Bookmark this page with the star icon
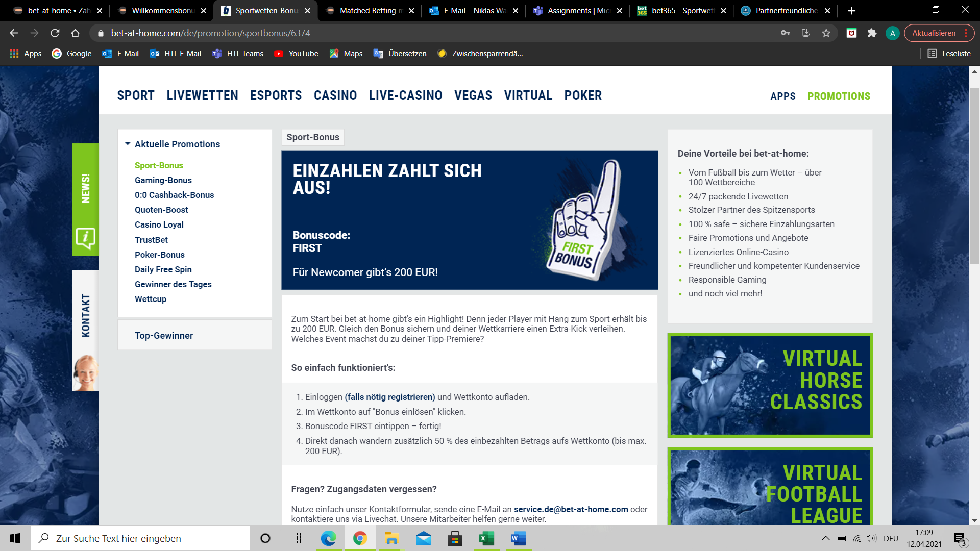Viewport: 980px width, 551px height. 826,33
